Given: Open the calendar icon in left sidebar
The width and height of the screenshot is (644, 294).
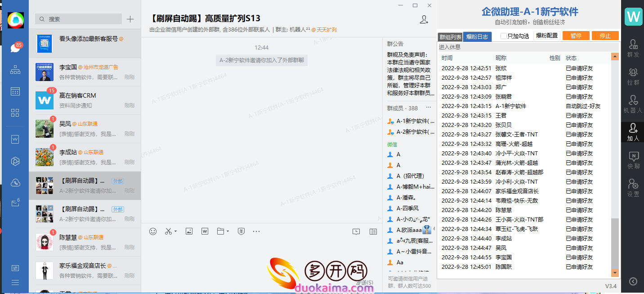Looking at the screenshot, I should [x=15, y=91].
